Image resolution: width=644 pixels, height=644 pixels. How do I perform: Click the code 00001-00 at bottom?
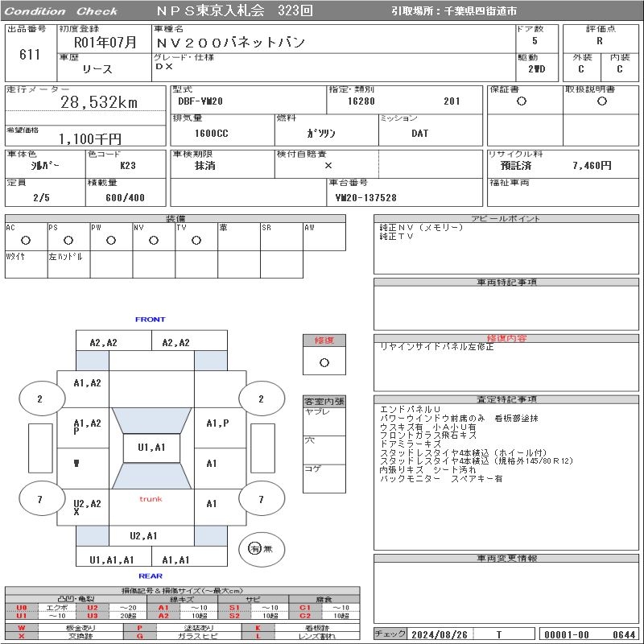567,634
